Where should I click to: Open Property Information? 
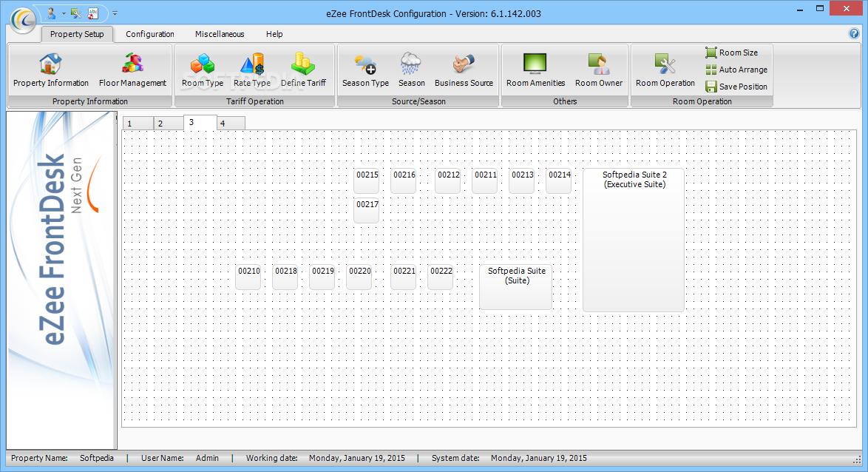coord(51,70)
